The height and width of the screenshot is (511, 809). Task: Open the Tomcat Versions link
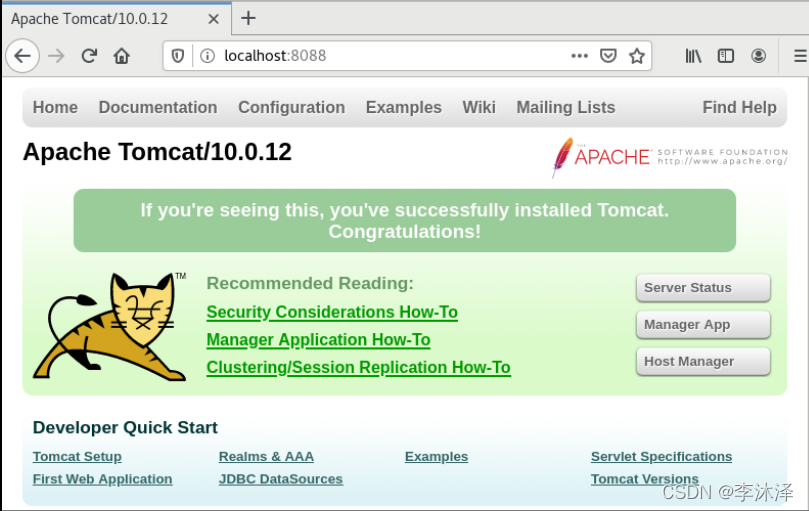click(645, 479)
